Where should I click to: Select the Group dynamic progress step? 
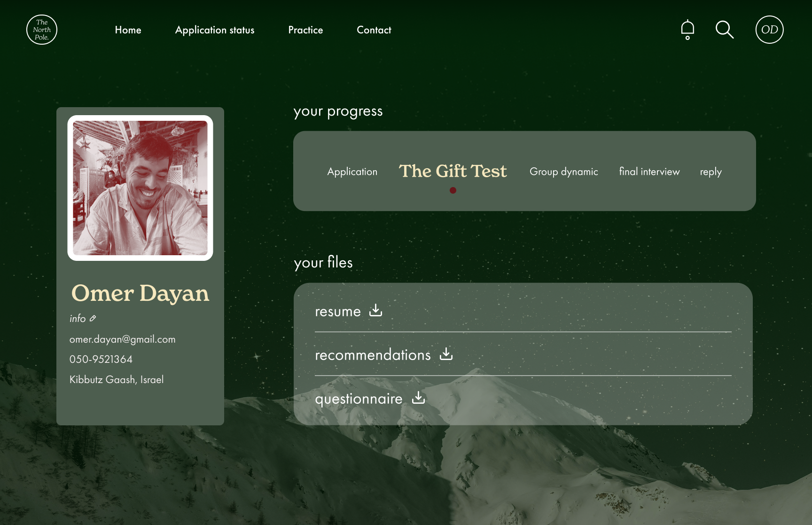pos(564,172)
